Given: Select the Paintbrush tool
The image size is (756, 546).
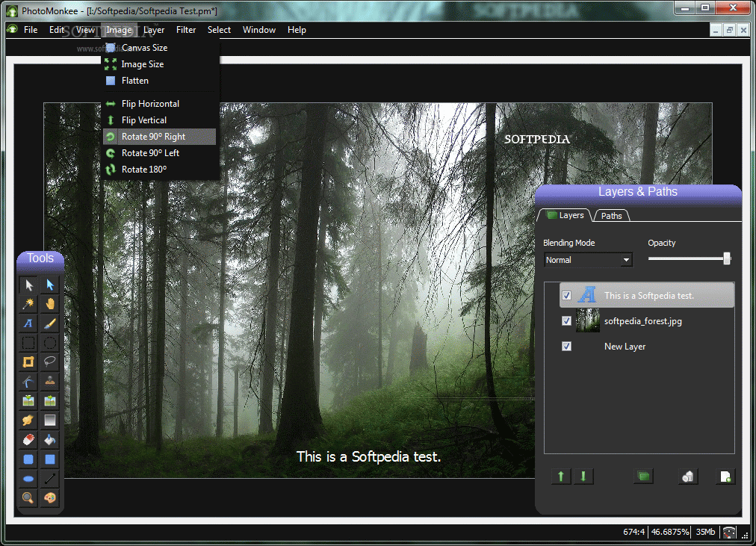Looking at the screenshot, I should (49, 323).
